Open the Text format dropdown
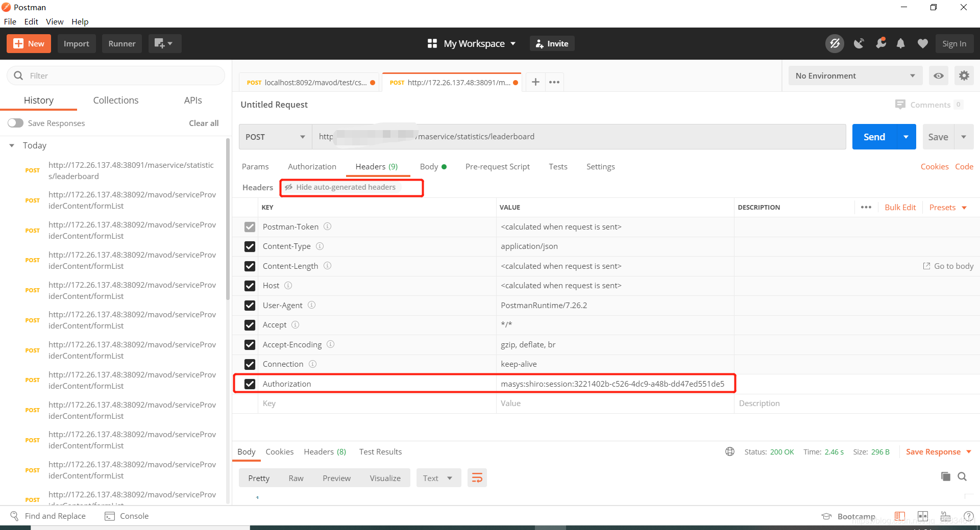 point(438,478)
